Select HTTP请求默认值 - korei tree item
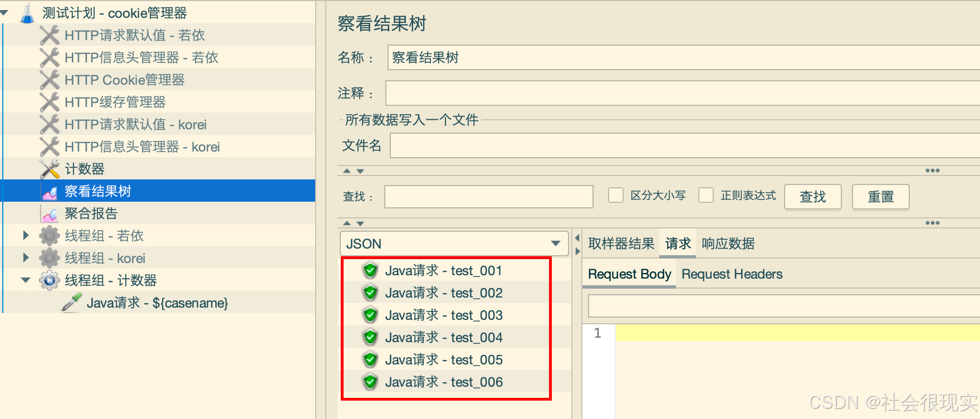 click(x=136, y=124)
